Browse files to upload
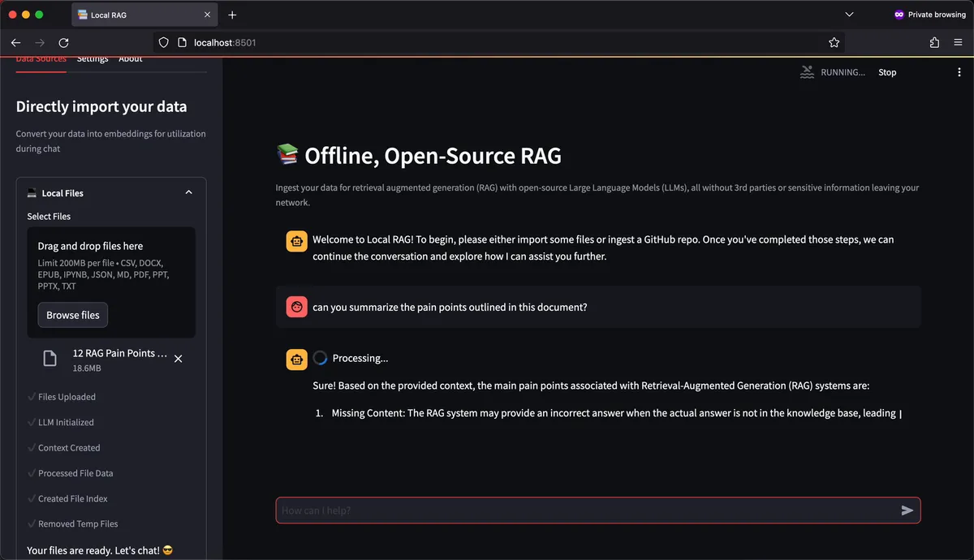 [x=73, y=315]
